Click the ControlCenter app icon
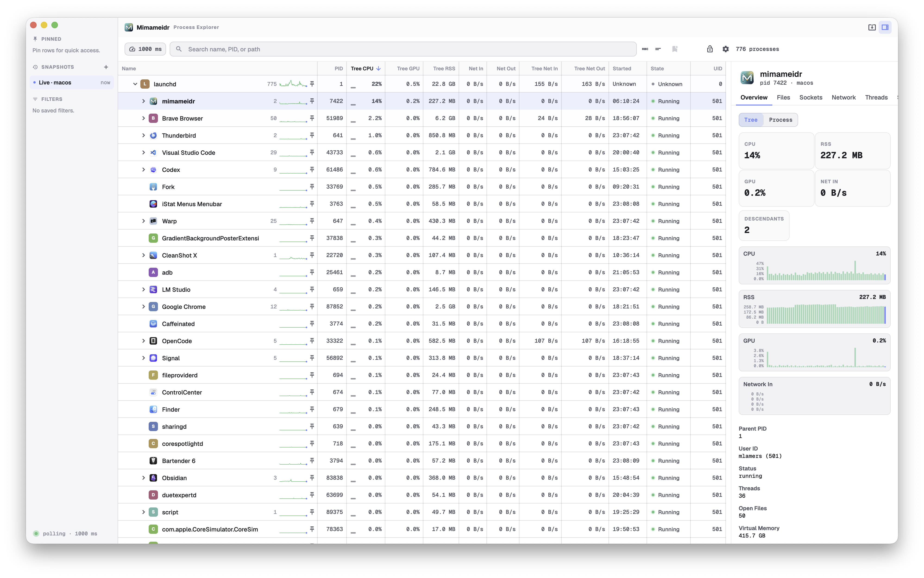This screenshot has width=924, height=578. click(x=154, y=392)
